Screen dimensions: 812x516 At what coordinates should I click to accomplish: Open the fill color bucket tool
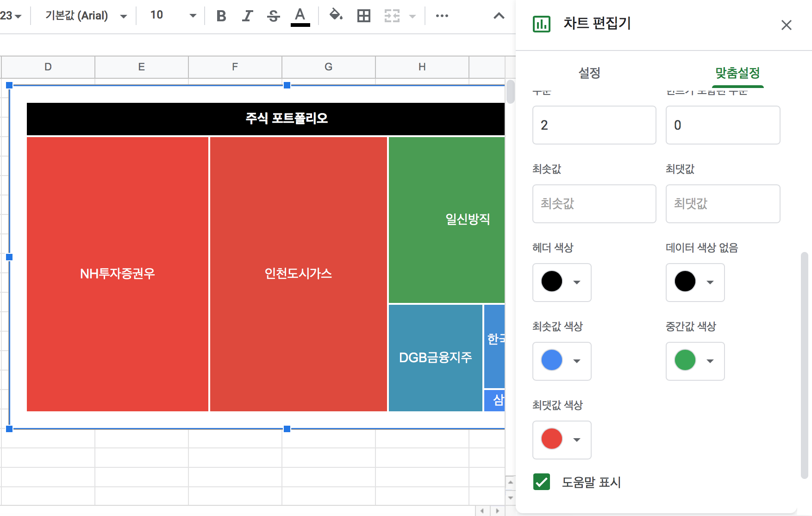pos(336,15)
